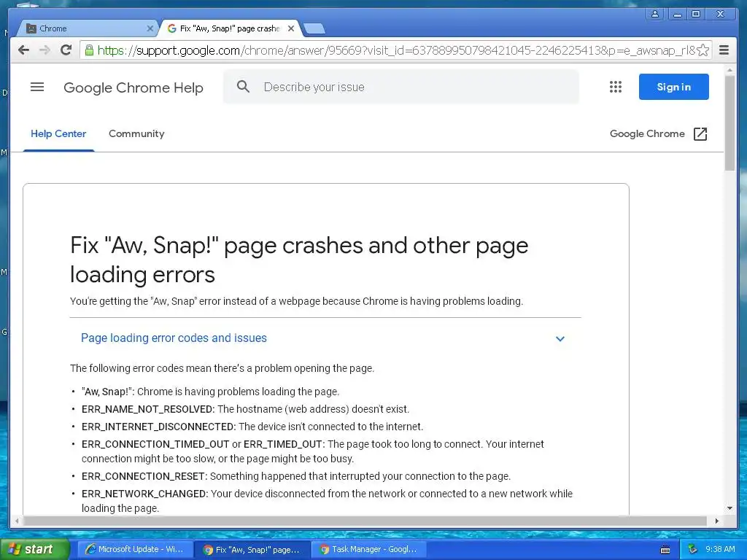Screen dimensions: 747x560
Task: Click the address bar URL
Action: [x=396, y=50]
